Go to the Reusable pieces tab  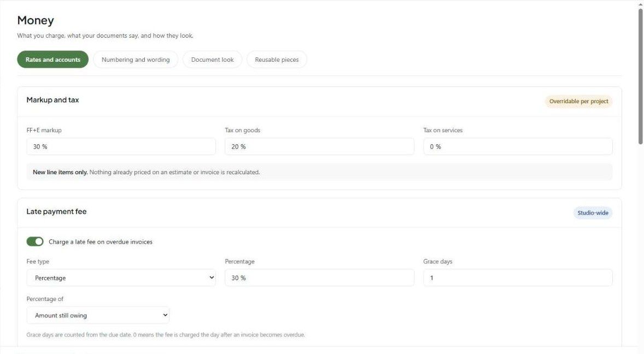pos(277,60)
